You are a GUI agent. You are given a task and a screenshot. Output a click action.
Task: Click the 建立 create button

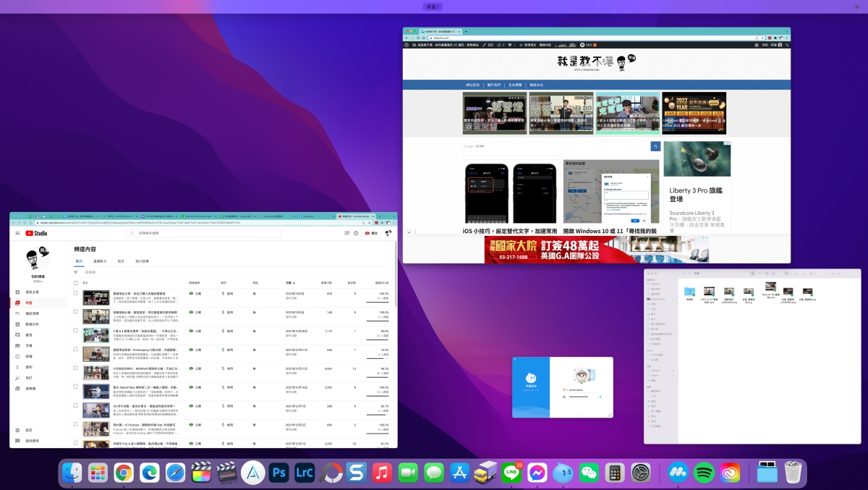(x=371, y=233)
